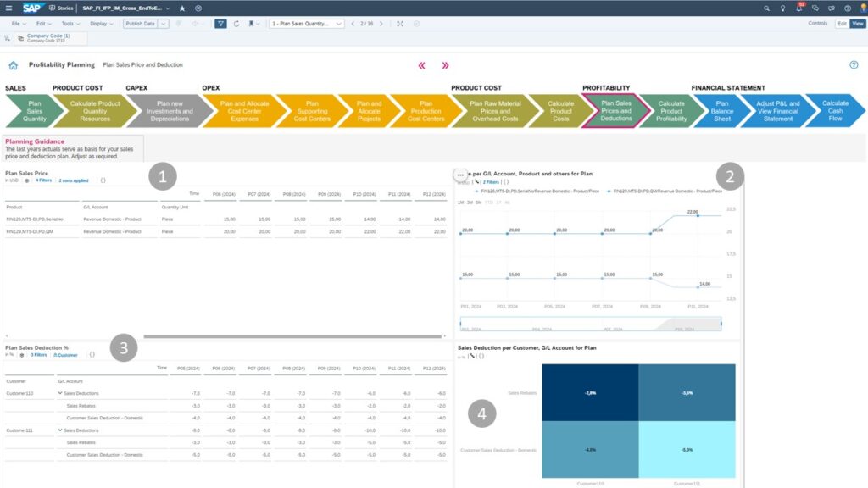The height and width of the screenshot is (488, 868).
Task: Click the search magnifier in header
Action: (767, 8)
